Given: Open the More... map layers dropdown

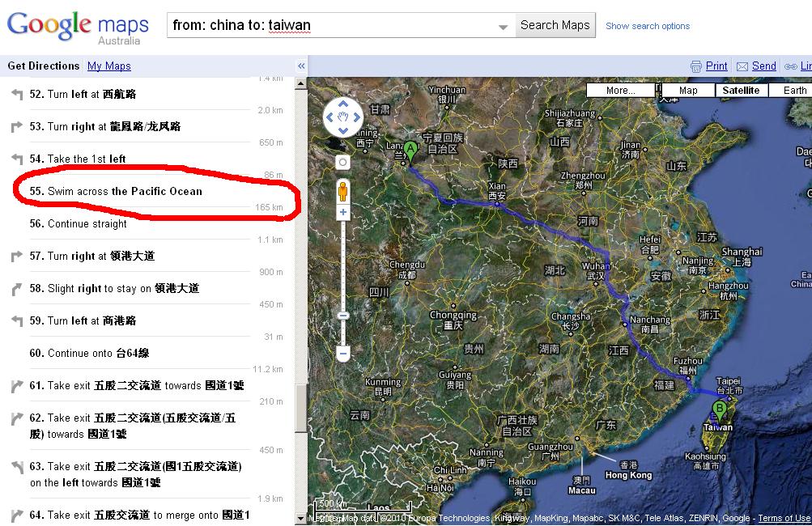Looking at the screenshot, I should (x=620, y=91).
